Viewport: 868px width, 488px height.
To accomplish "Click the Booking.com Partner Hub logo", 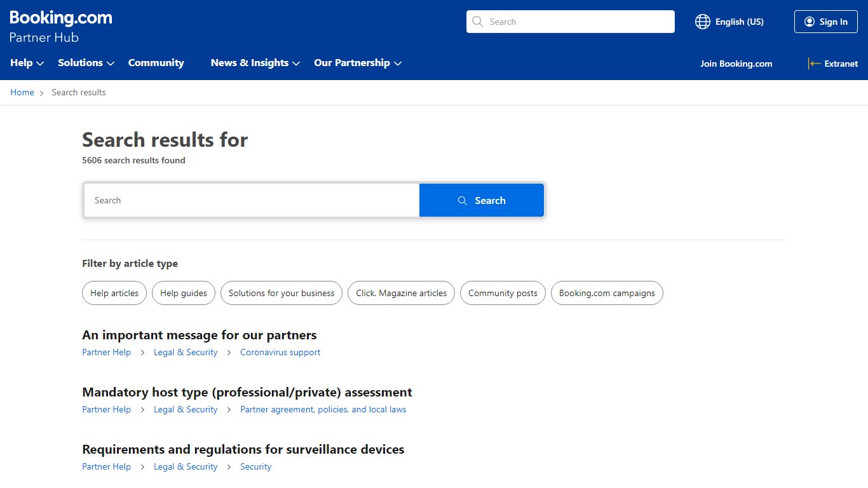I will (61, 27).
